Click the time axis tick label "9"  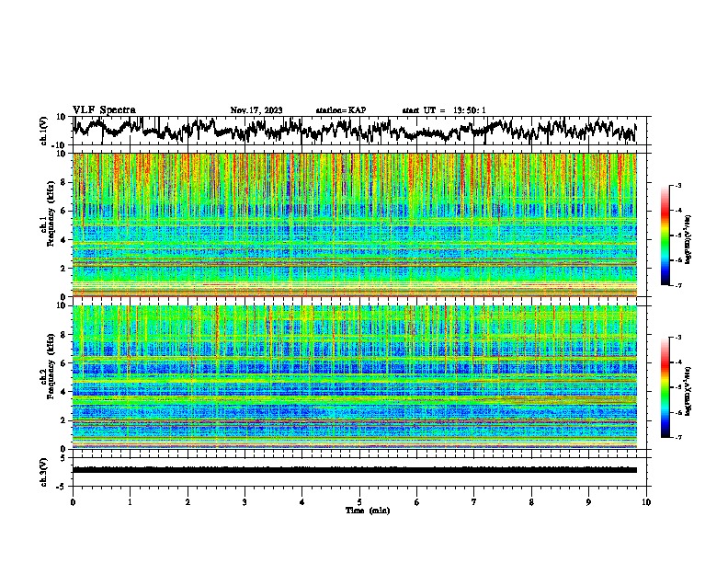click(x=588, y=502)
